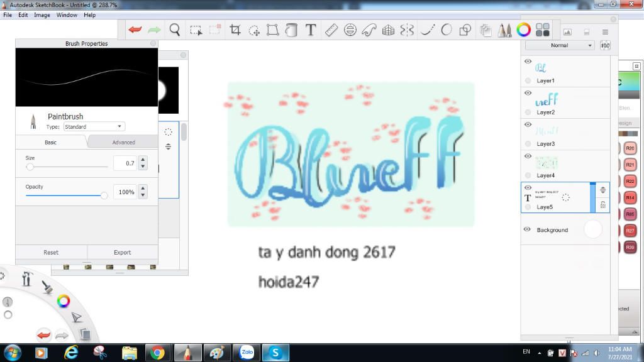Viewport: 644px width, 362px height.
Task: Open the Window menu
Action: coord(67,15)
